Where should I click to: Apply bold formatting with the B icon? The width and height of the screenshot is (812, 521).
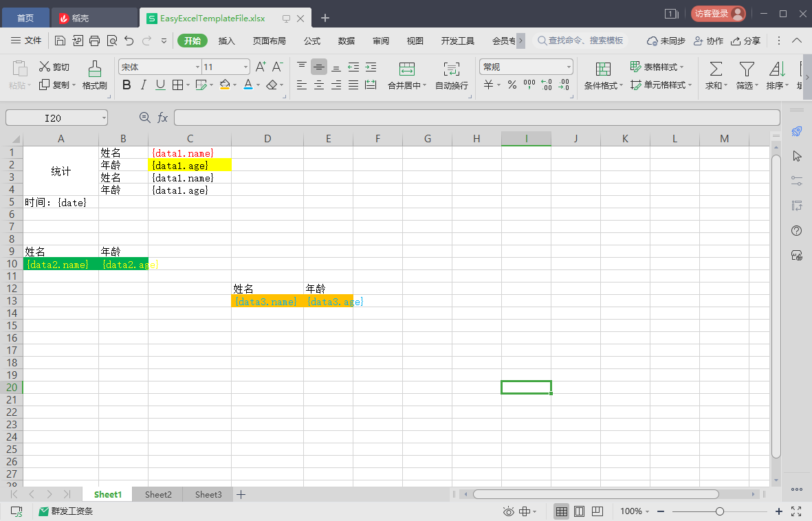click(x=127, y=84)
